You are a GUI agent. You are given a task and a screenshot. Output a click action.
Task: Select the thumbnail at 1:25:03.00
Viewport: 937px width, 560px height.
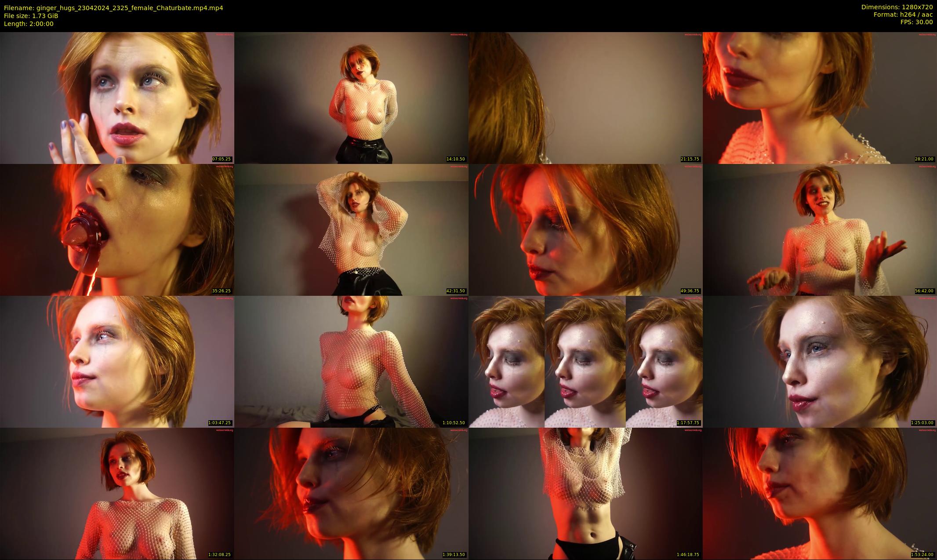820,361
